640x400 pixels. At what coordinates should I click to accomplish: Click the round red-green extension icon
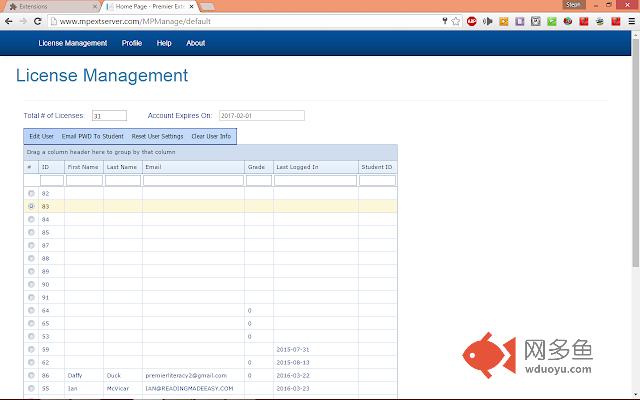[x=568, y=21]
